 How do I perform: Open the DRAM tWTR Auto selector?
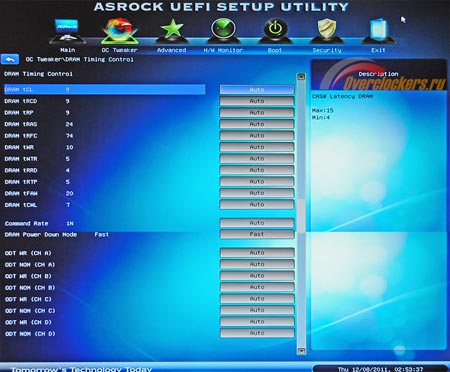pyautogui.click(x=257, y=159)
